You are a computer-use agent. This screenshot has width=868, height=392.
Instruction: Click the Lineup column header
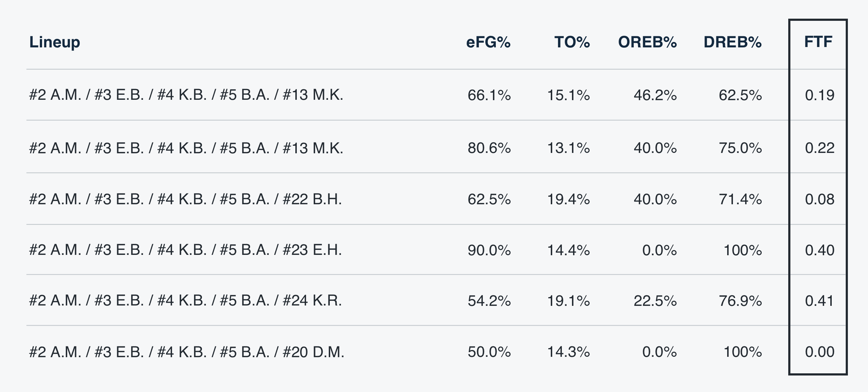(x=55, y=42)
